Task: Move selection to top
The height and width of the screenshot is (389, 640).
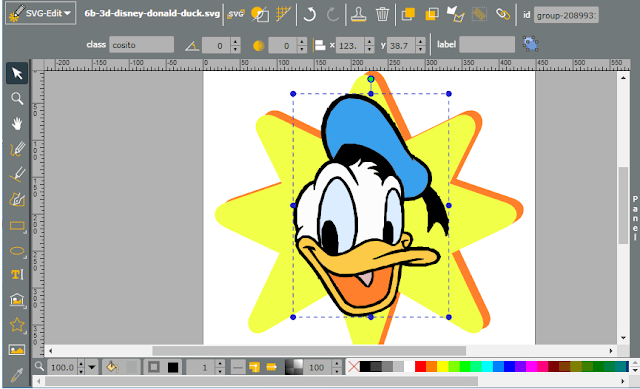Action: [408, 14]
